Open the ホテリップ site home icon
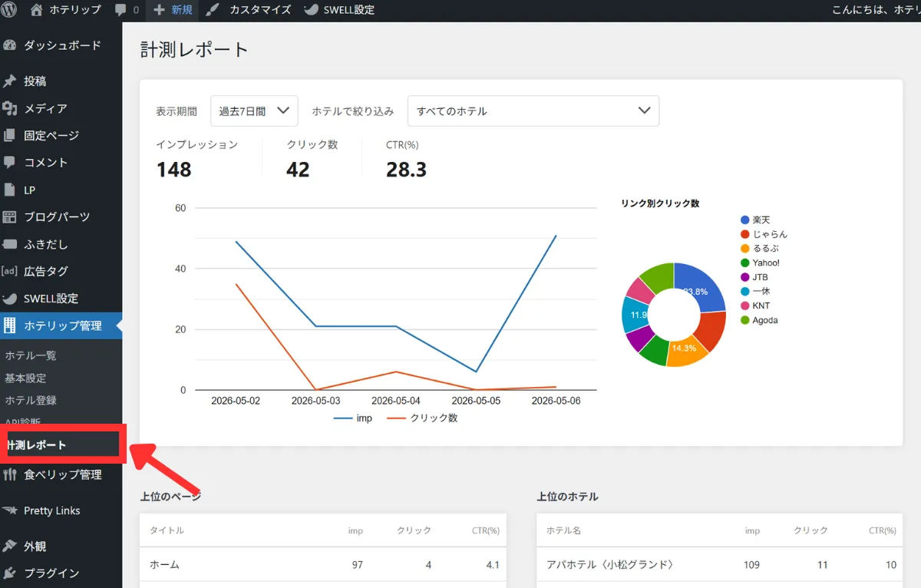The width and height of the screenshot is (921, 588). [36, 10]
